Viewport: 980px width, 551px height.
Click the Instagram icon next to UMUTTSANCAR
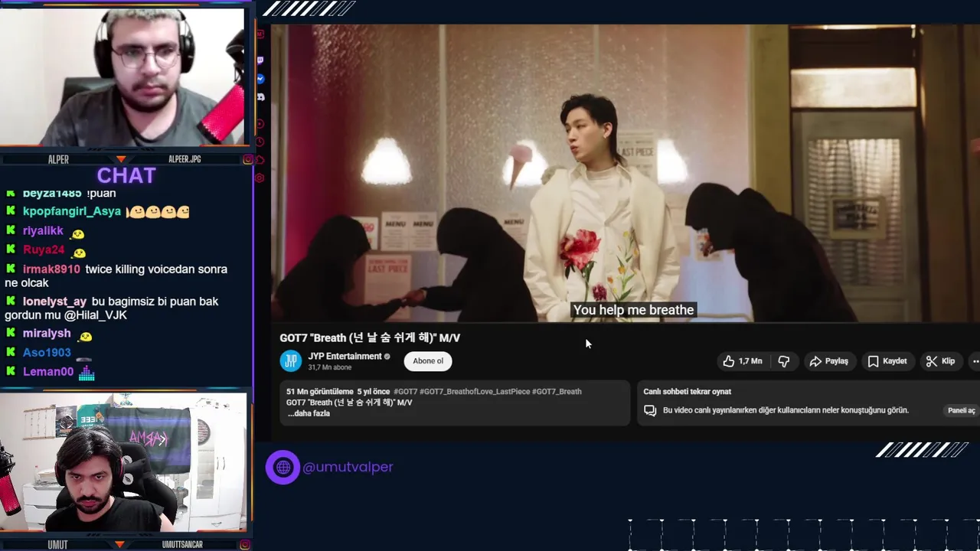click(x=244, y=544)
